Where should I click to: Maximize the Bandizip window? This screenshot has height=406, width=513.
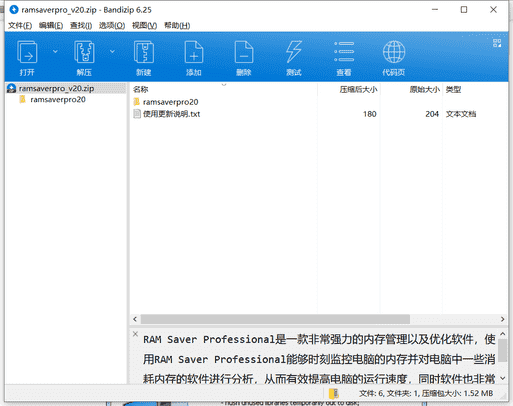click(464, 10)
